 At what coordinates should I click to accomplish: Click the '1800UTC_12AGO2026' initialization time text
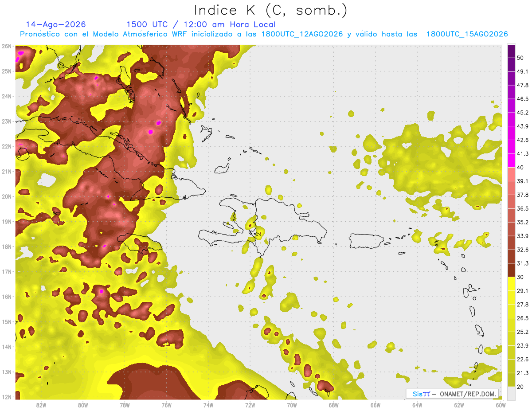pyautogui.click(x=302, y=34)
